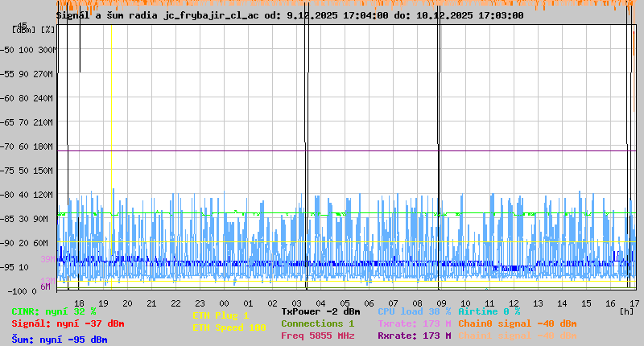Click the TxPower -2 dBm label
644x346 pixels.
[x=320, y=311]
